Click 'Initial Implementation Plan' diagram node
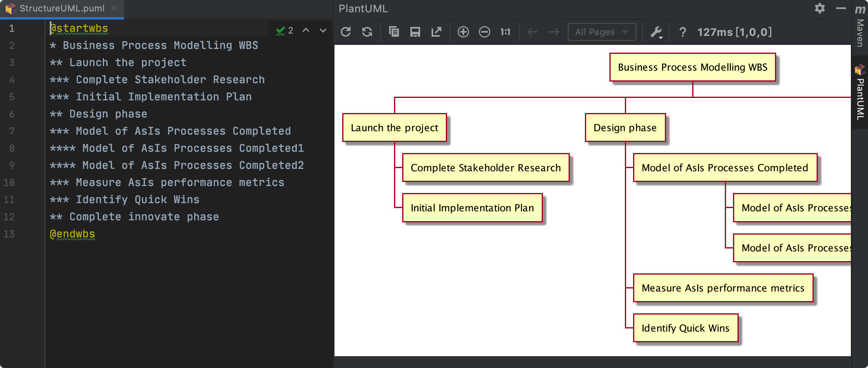The width and height of the screenshot is (868, 368). (x=472, y=208)
